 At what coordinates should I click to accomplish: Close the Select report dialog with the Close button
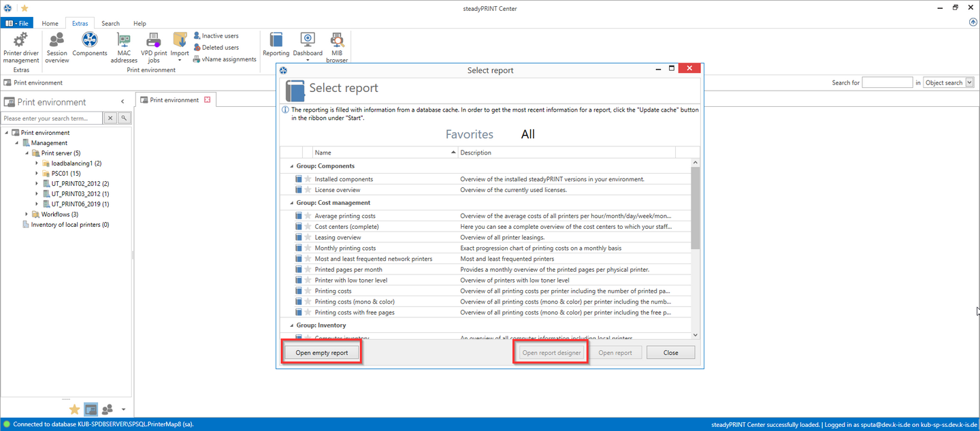click(671, 353)
